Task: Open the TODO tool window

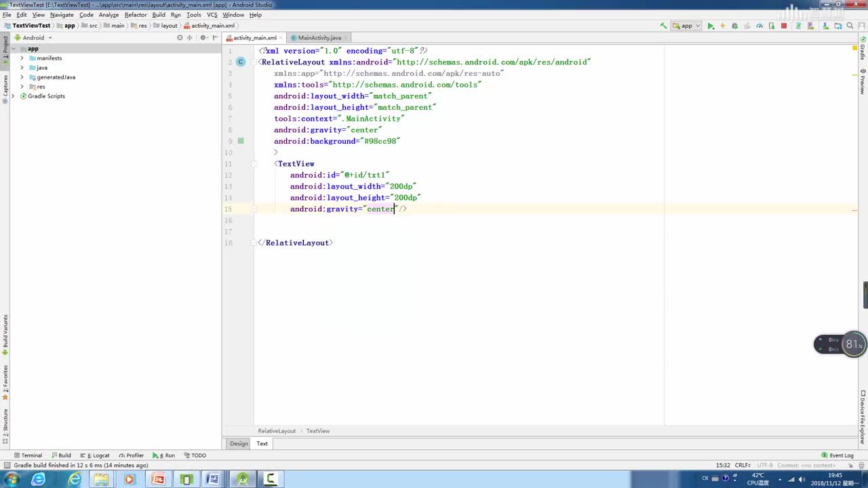Action: (195, 455)
